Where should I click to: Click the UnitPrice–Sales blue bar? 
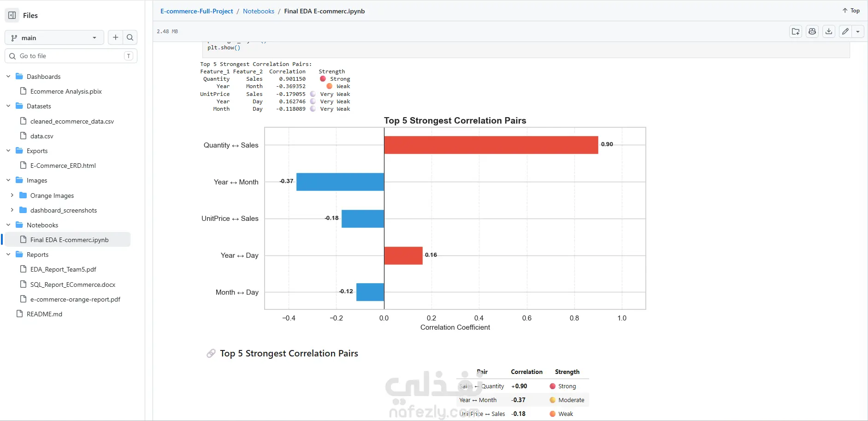pos(363,219)
